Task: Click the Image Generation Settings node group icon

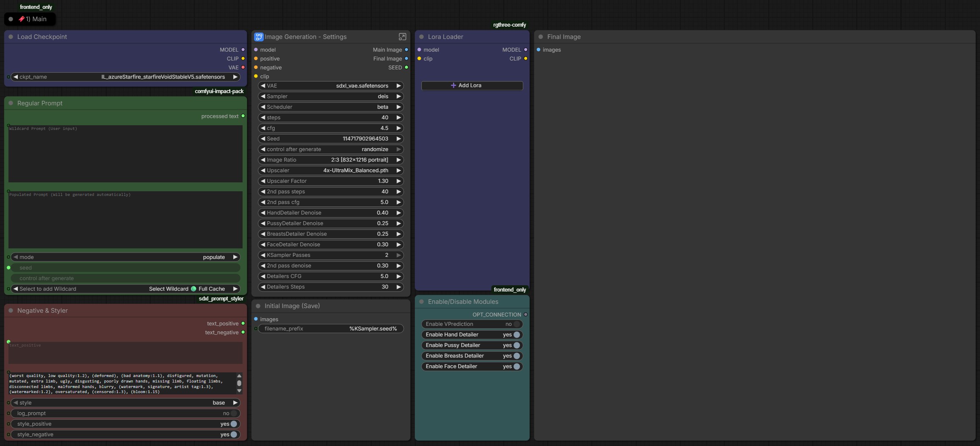Action: 259,37
